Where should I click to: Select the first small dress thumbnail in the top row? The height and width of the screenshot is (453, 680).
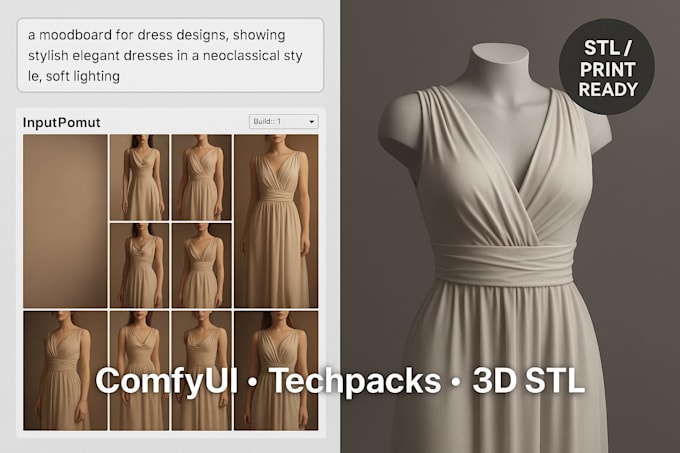[x=139, y=177]
